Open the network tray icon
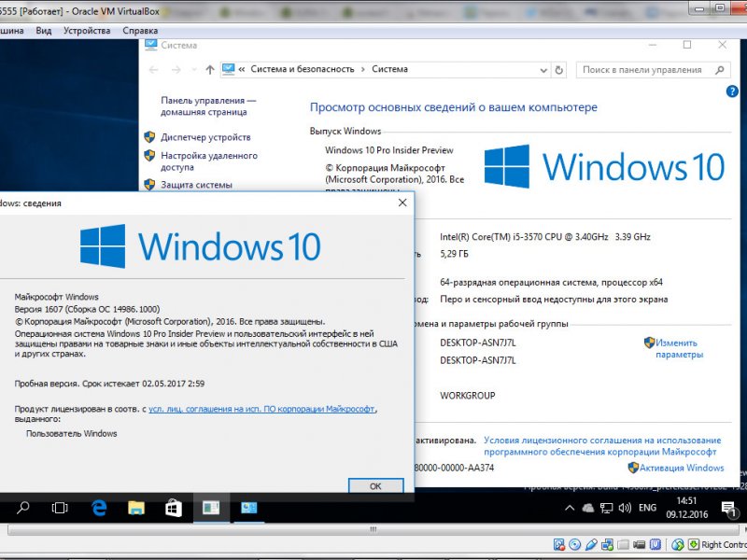This screenshot has width=747, height=560. click(606, 508)
